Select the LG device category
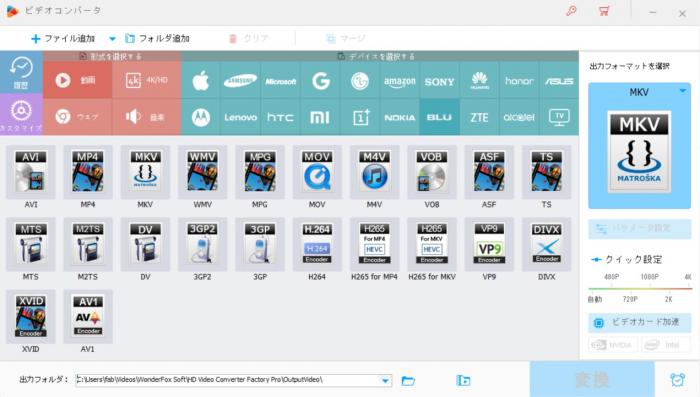This screenshot has width=700, height=397. [x=360, y=81]
